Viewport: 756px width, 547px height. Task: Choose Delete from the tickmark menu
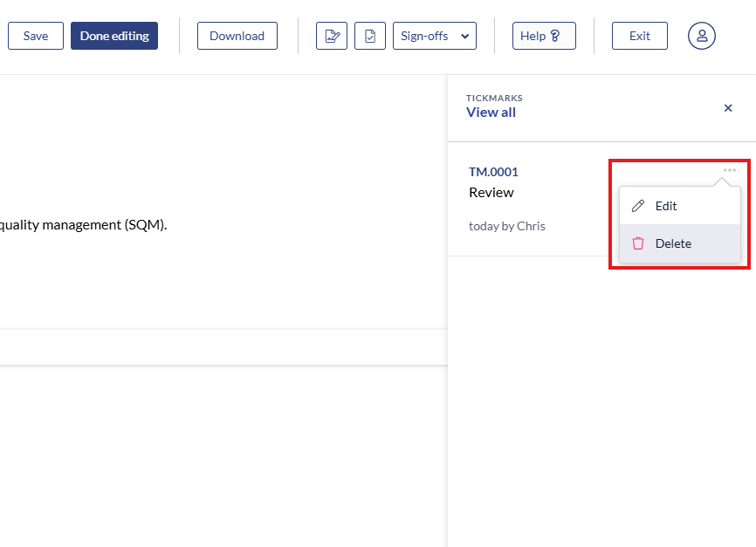tap(673, 243)
